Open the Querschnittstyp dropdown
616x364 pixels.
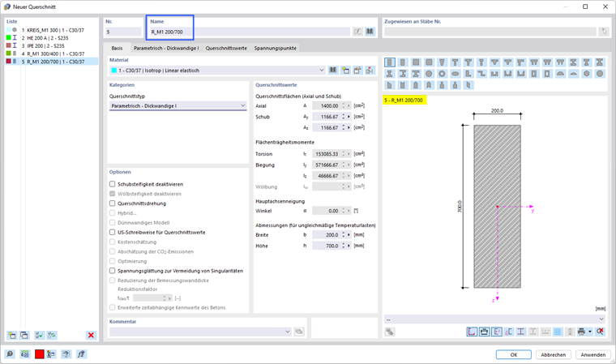pyautogui.click(x=178, y=105)
